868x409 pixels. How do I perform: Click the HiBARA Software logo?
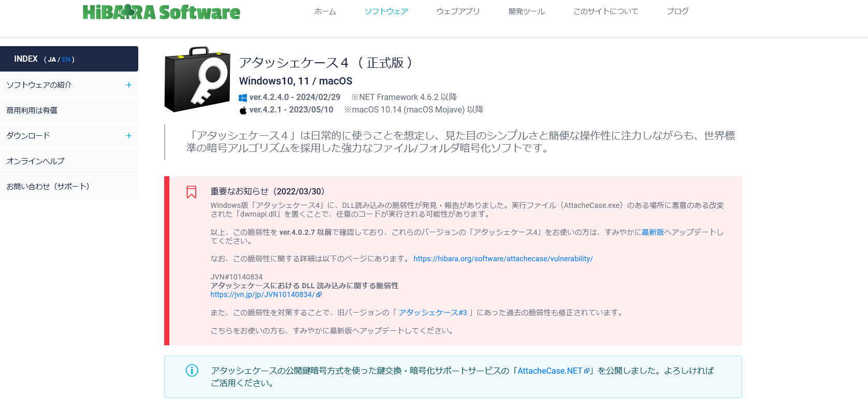pos(161,12)
